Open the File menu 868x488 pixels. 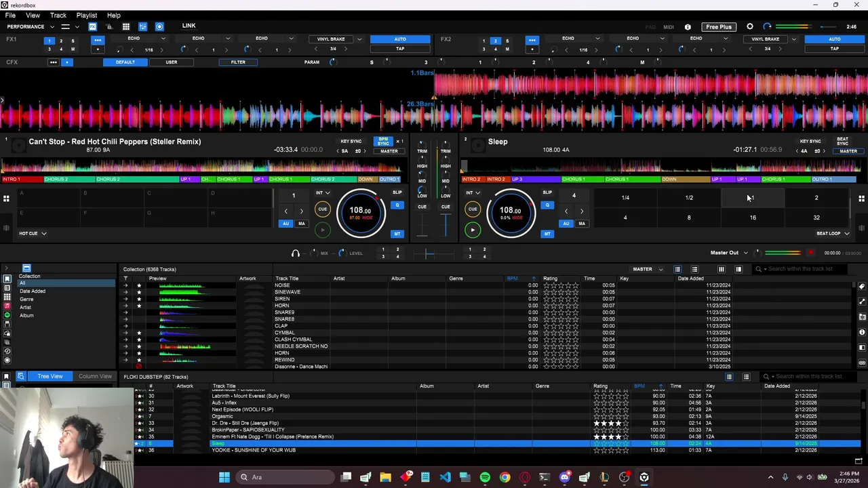coord(10,15)
